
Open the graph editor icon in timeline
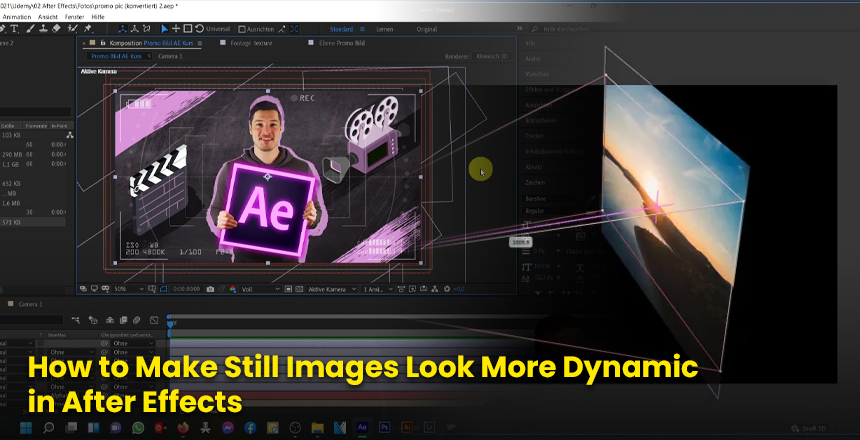154,319
